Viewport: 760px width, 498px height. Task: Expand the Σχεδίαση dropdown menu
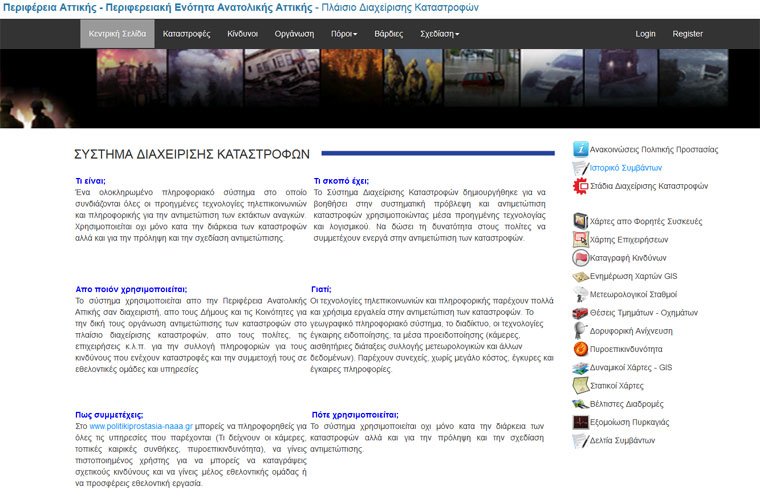[439, 34]
